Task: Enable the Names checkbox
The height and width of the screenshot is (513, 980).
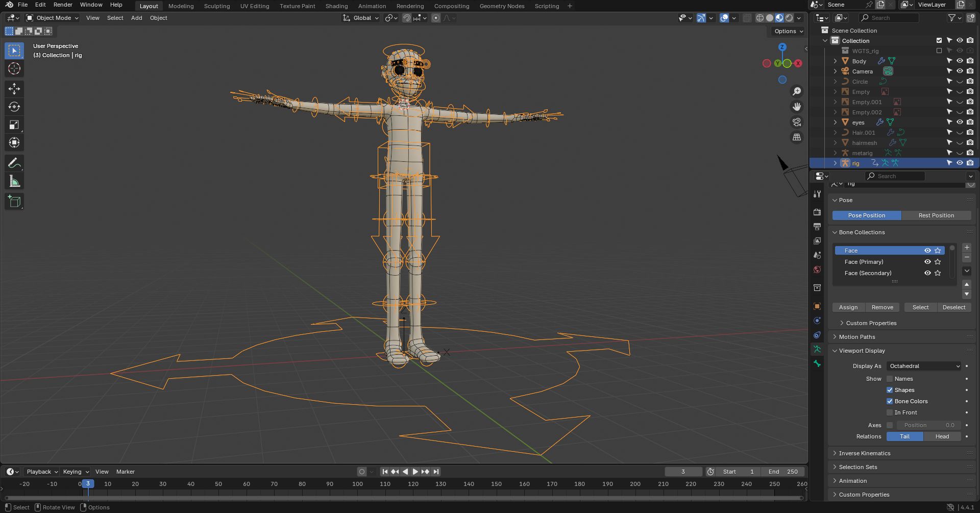Action: click(x=890, y=379)
